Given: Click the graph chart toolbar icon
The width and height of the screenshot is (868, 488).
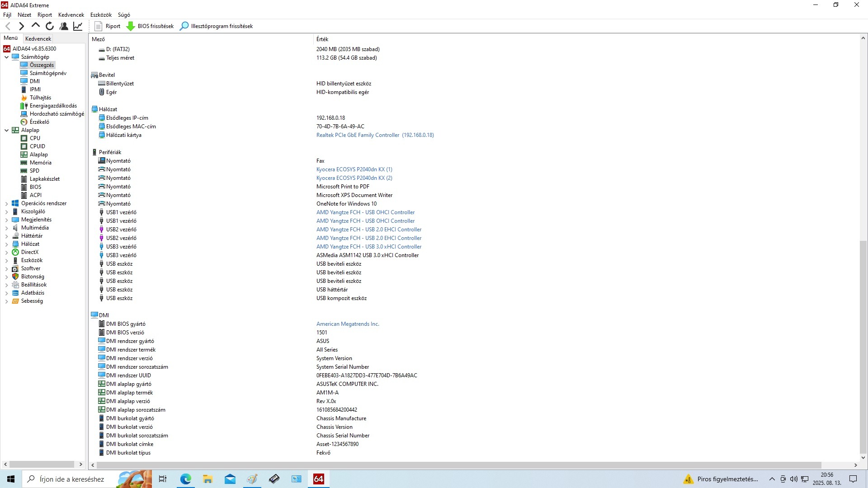Looking at the screenshot, I should click(78, 26).
